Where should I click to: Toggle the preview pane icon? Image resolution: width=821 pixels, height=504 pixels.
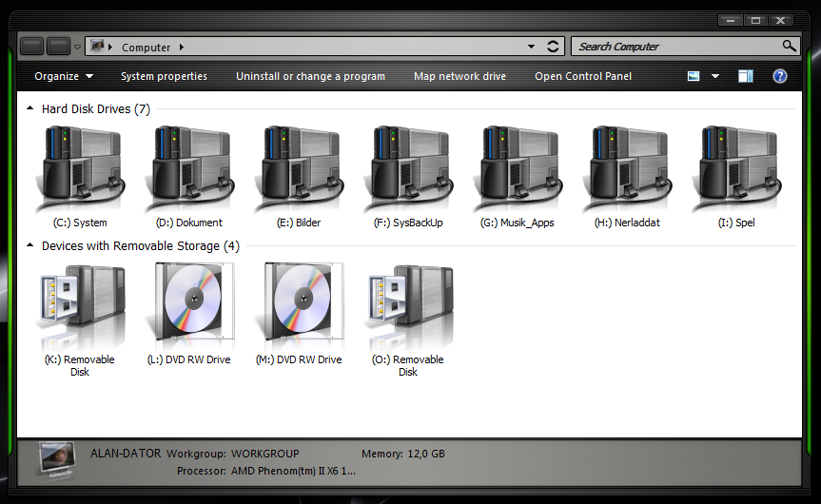point(746,76)
